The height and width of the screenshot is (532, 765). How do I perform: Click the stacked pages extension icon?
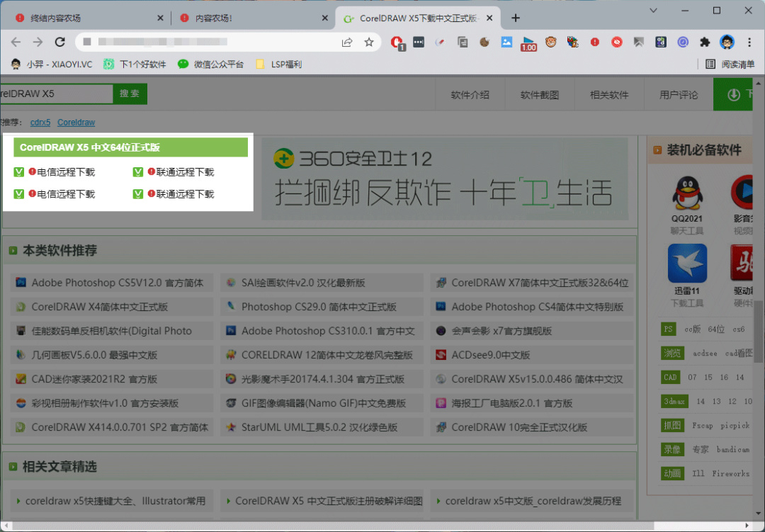(x=463, y=43)
